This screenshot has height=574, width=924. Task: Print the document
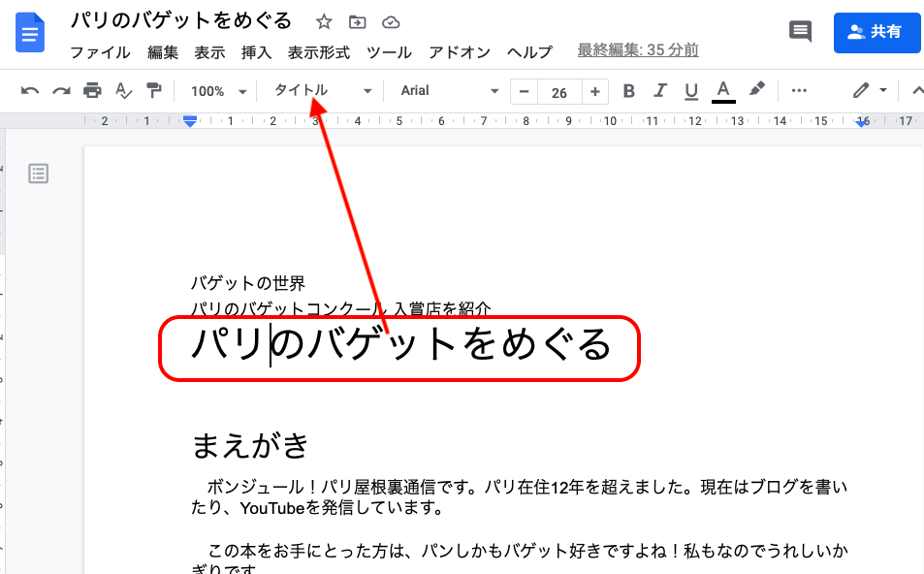click(92, 91)
